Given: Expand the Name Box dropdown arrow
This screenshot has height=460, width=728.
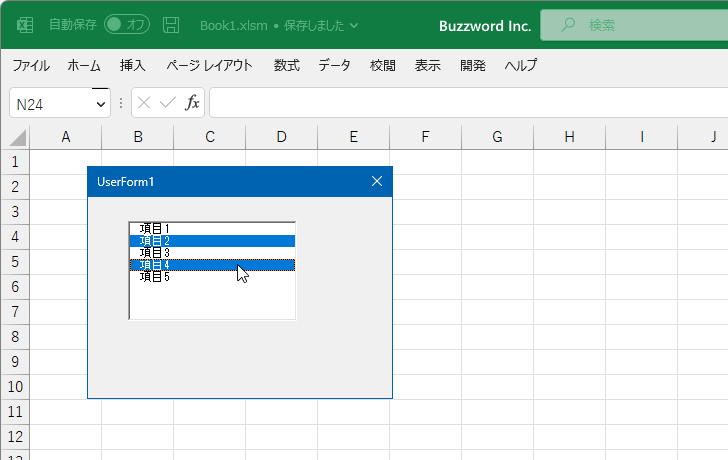Looking at the screenshot, I should click(101, 104).
